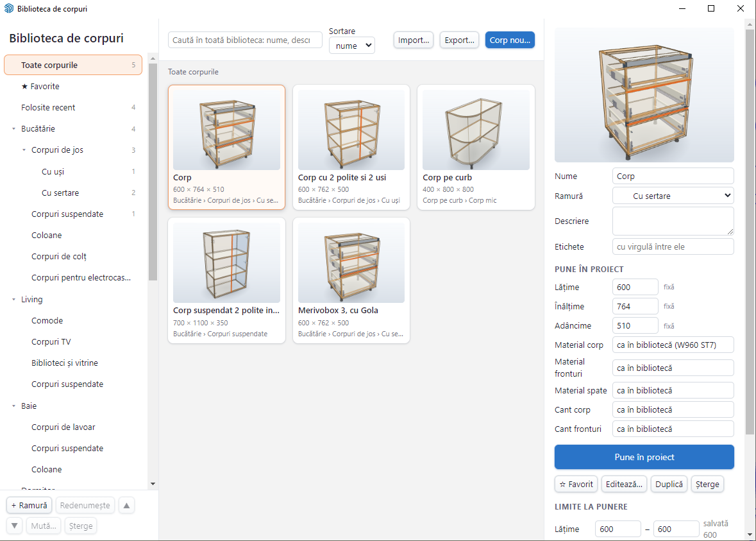Viewport: 756px width, 541px height.
Task: Click the move branch up arrow button
Action: 126,505
